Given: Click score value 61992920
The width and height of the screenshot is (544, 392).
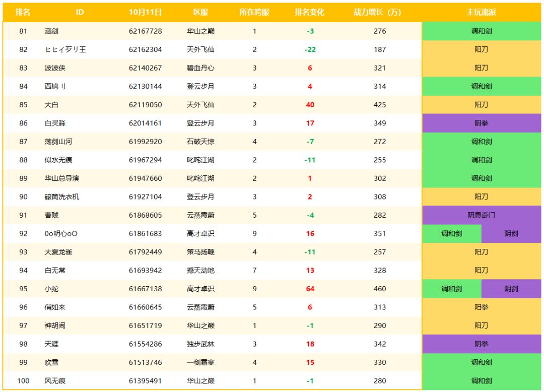Looking at the screenshot, I should point(146,142).
